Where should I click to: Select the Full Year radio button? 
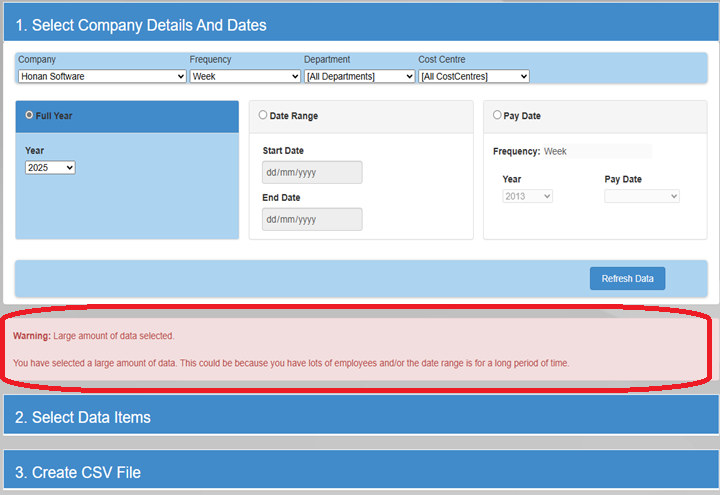click(x=29, y=115)
